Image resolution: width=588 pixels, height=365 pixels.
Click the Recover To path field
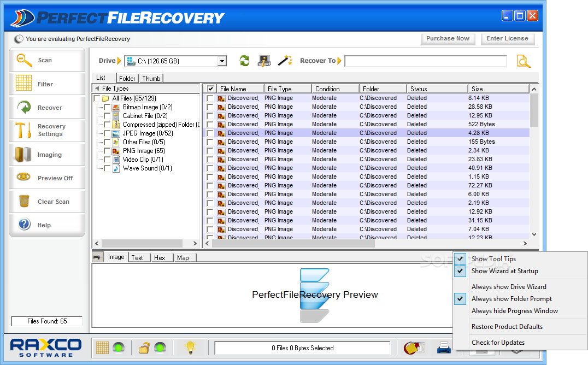(425, 61)
